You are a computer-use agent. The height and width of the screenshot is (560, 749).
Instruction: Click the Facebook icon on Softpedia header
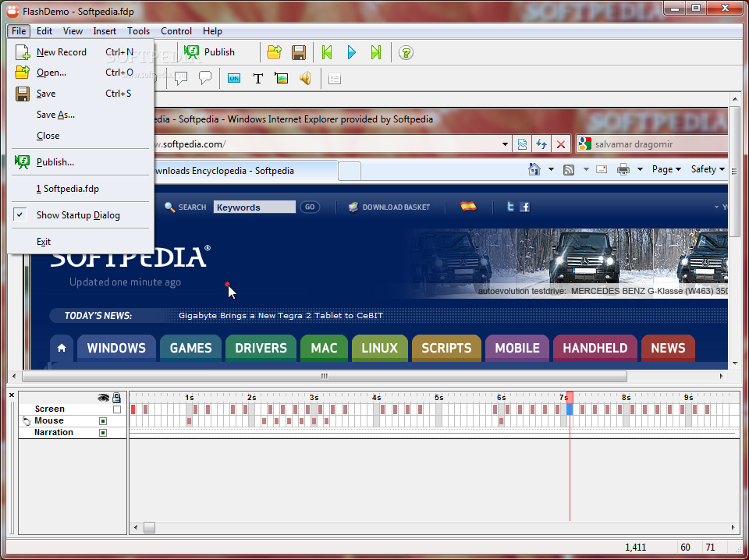pyautogui.click(x=525, y=207)
